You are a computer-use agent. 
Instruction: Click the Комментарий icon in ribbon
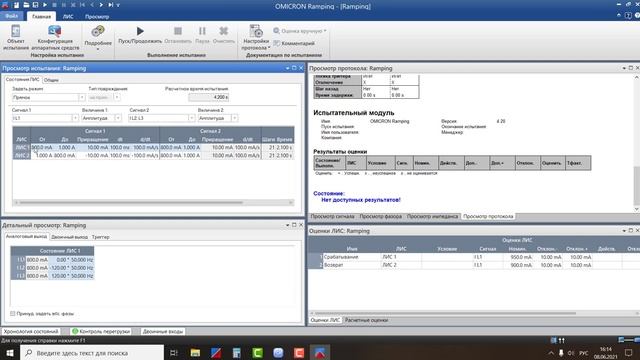[277, 43]
